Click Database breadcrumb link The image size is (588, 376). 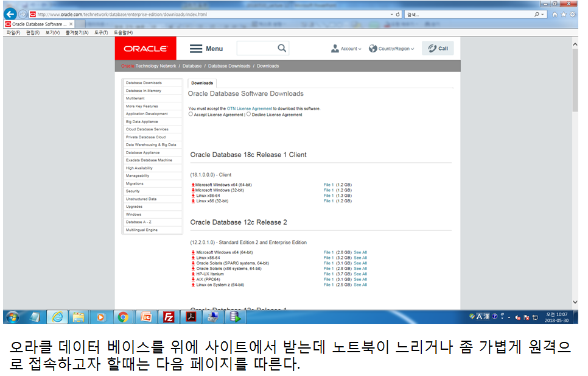coord(192,66)
